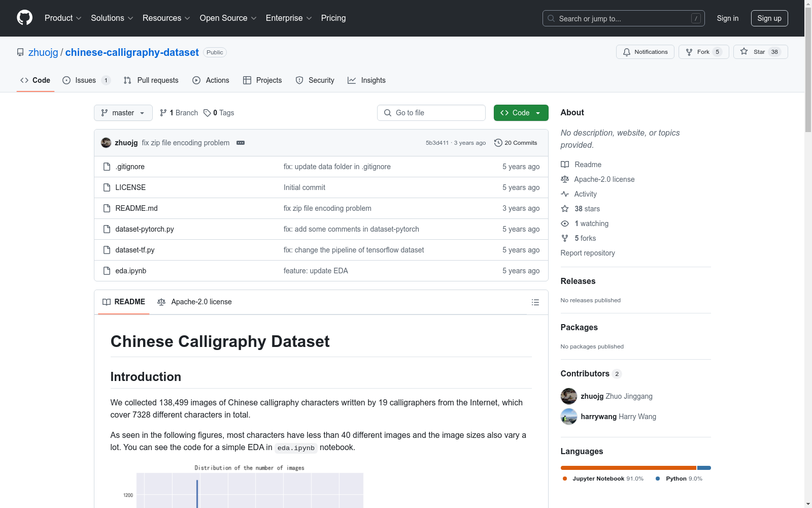
Task: Open the master branch dropdown
Action: coord(123,113)
